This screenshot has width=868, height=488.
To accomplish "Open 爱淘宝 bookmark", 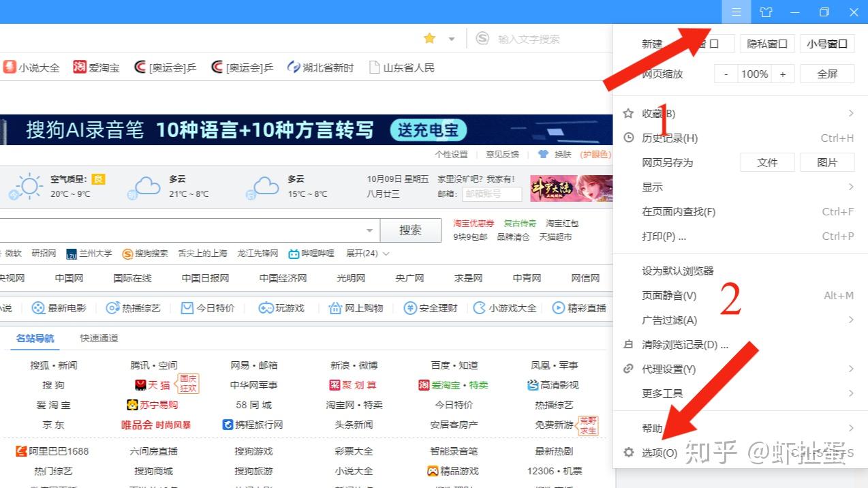I will [97, 67].
